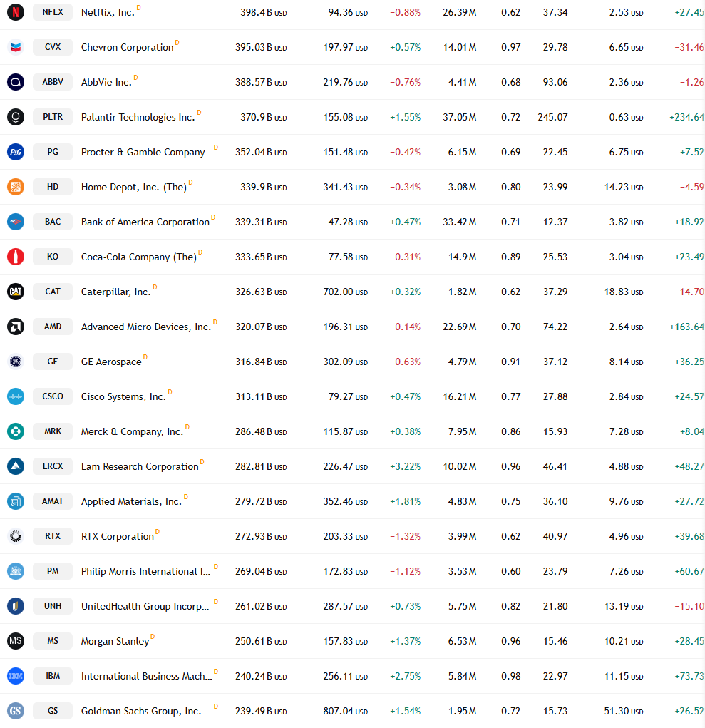Viewport: 705px width, 728px height.
Task: Open the NFLX ticker badge
Action: (x=53, y=12)
